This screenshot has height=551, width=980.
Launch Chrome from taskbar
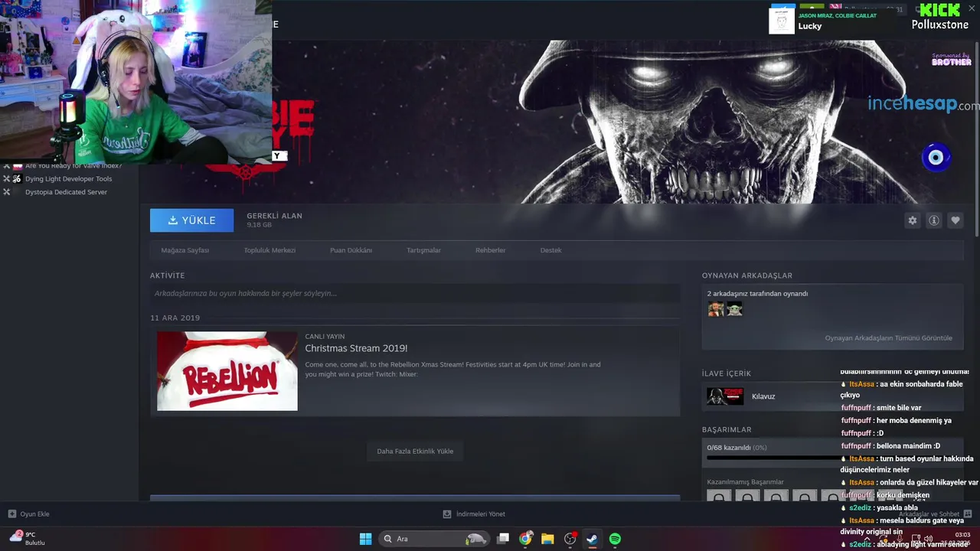click(x=525, y=539)
